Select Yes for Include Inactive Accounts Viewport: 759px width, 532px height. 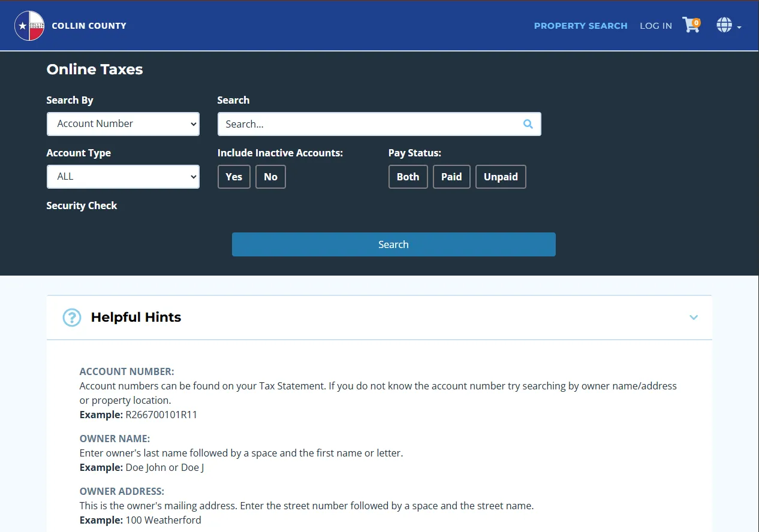tap(234, 177)
